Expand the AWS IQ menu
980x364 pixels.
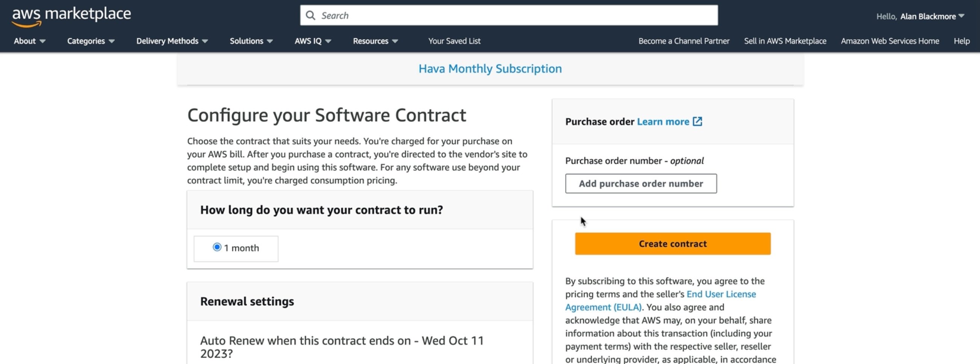coord(313,41)
